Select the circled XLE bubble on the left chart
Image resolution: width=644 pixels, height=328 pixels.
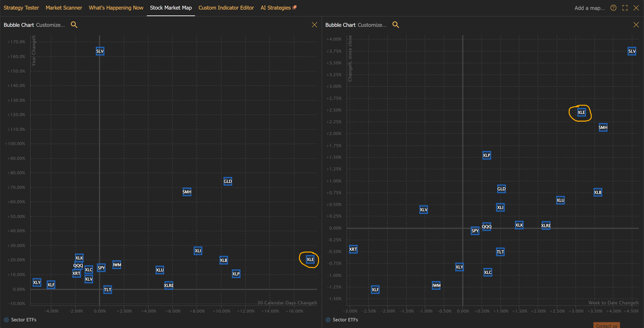tap(309, 259)
